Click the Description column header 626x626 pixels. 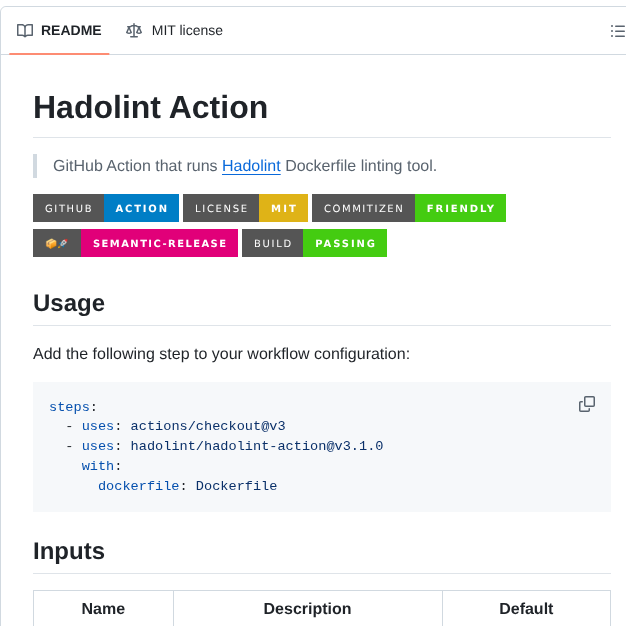coord(307,608)
